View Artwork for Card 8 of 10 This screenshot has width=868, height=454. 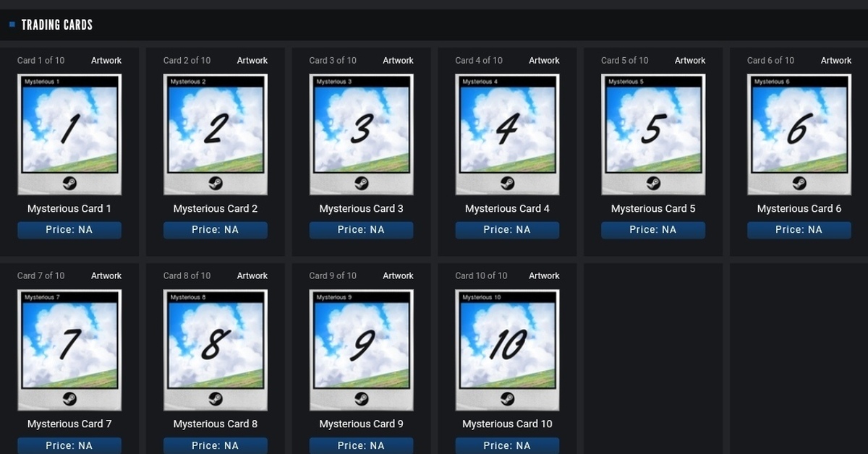pyautogui.click(x=252, y=276)
